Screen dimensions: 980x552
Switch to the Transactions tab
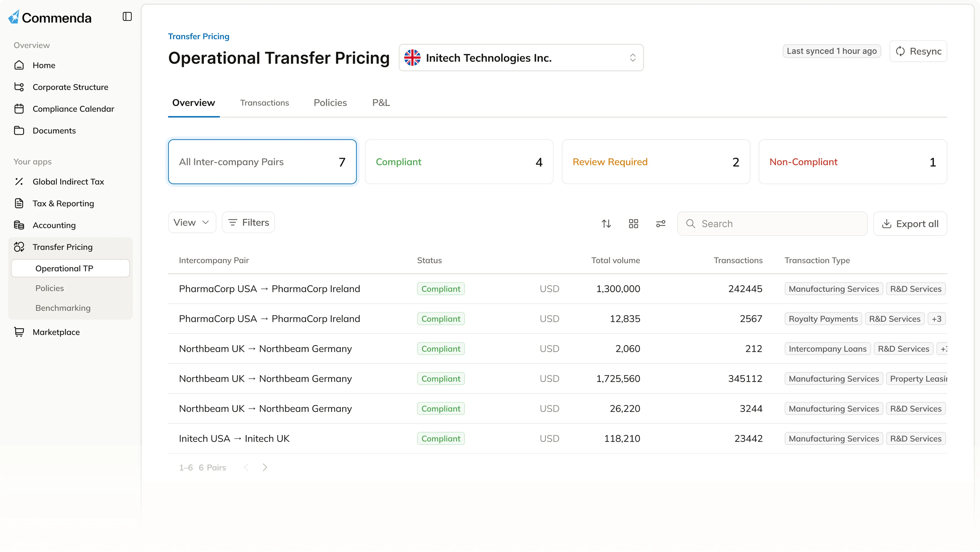(264, 103)
